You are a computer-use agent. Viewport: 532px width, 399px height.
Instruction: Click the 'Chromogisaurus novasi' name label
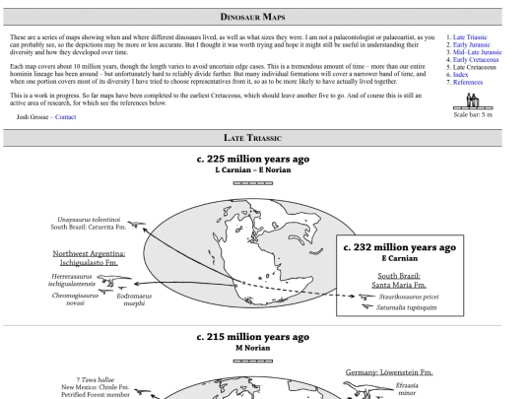click(x=75, y=299)
